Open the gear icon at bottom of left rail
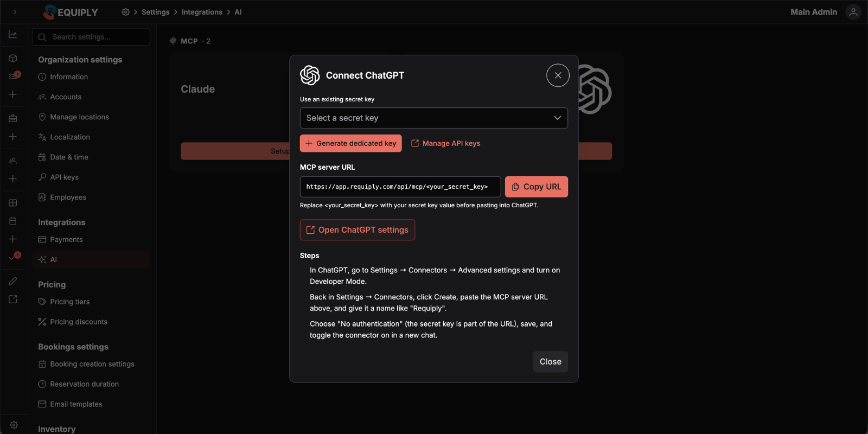The height and width of the screenshot is (434, 868). click(x=14, y=425)
